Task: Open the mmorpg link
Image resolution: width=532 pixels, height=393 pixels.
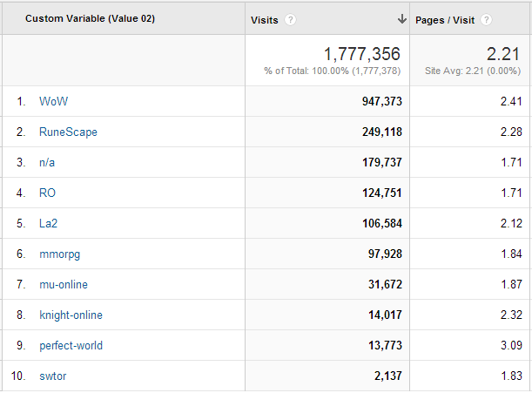Action: tap(60, 254)
